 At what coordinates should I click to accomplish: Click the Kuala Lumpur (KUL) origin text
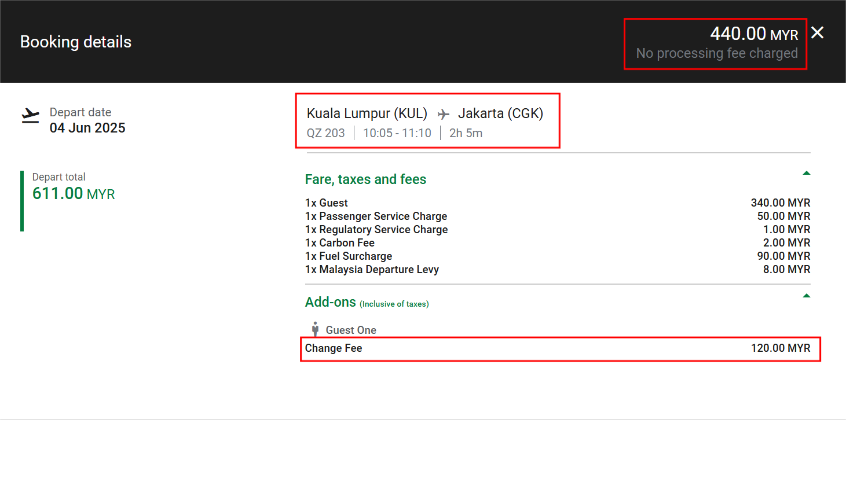(x=367, y=113)
